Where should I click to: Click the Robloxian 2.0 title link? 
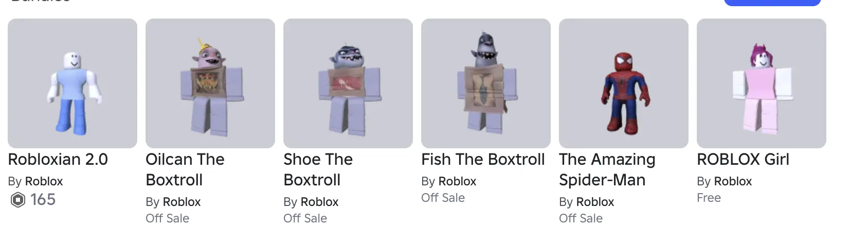pos(58,160)
